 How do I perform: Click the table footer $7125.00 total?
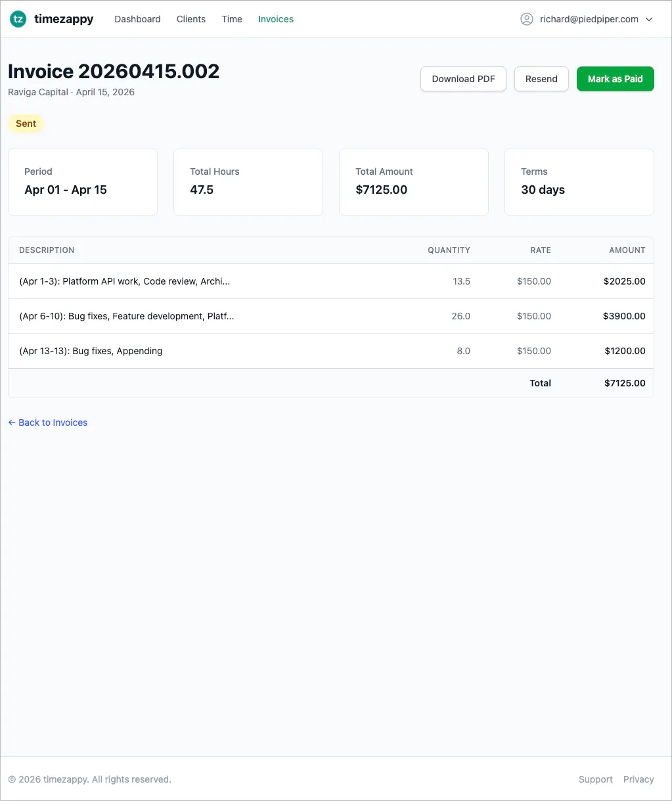[625, 383]
